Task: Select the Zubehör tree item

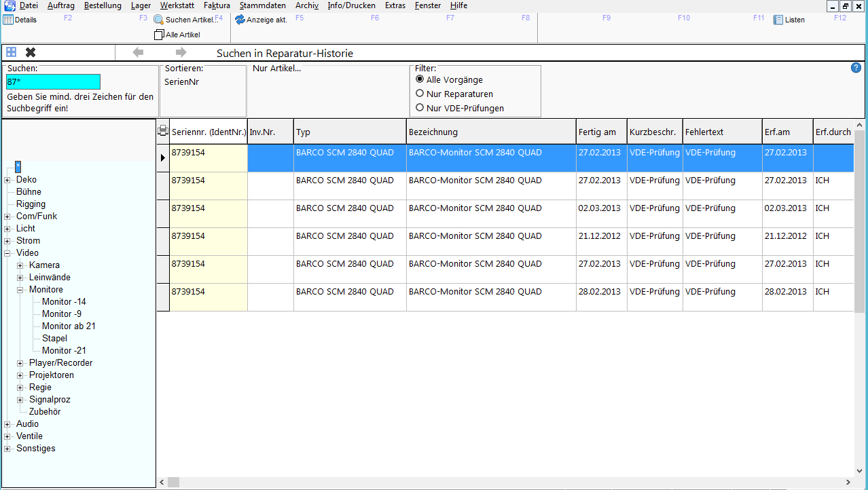Action: coord(45,412)
